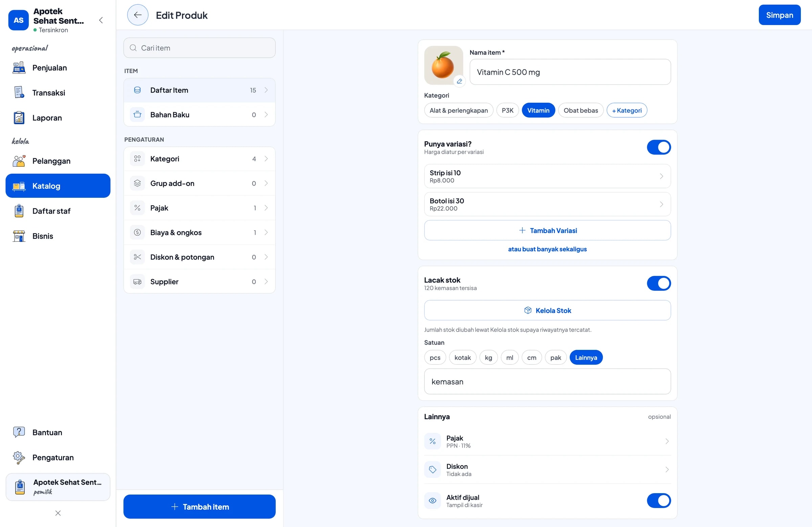Select the Obat bebas category chip
Viewport: 812px width, 527px height.
click(580, 111)
